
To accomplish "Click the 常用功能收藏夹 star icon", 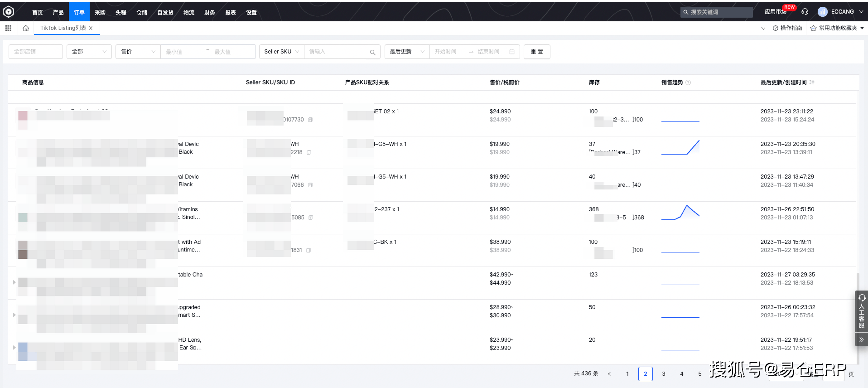I will coord(813,28).
